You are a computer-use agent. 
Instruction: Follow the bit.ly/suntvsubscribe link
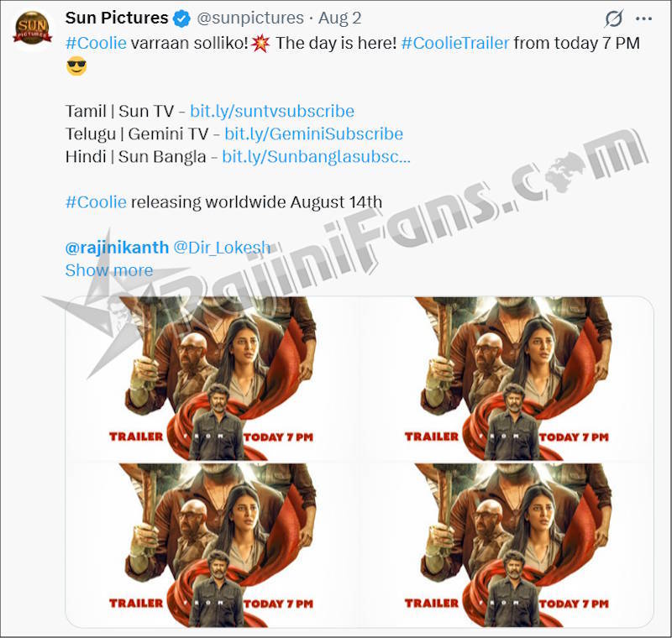[272, 112]
